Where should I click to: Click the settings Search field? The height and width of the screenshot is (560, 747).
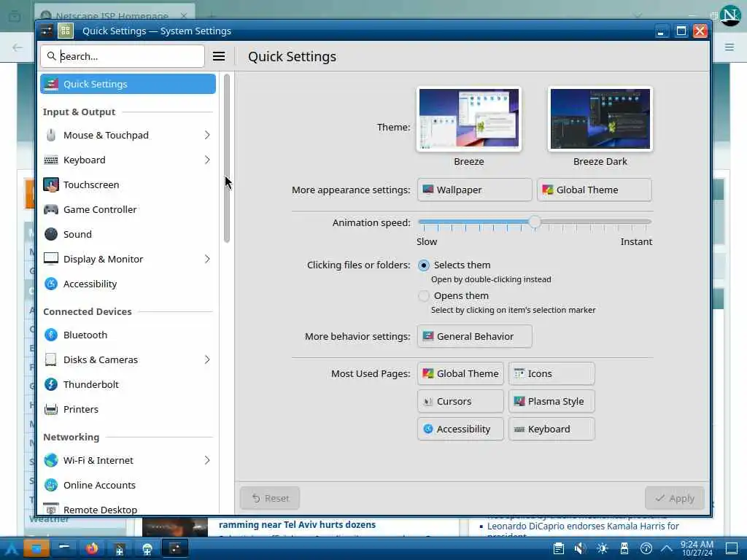(123, 56)
